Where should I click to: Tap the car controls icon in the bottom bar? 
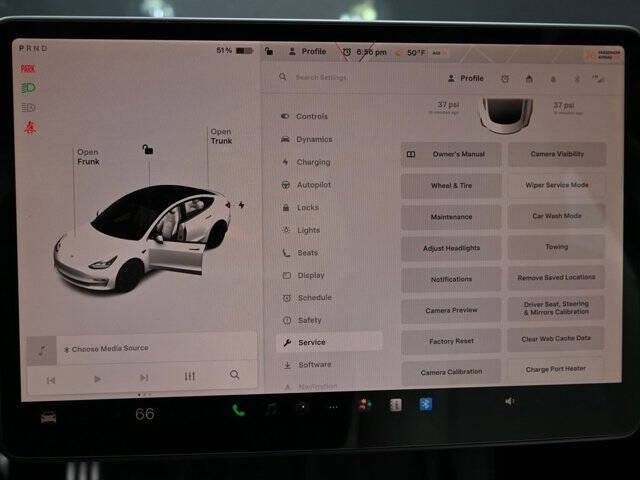coord(49,417)
